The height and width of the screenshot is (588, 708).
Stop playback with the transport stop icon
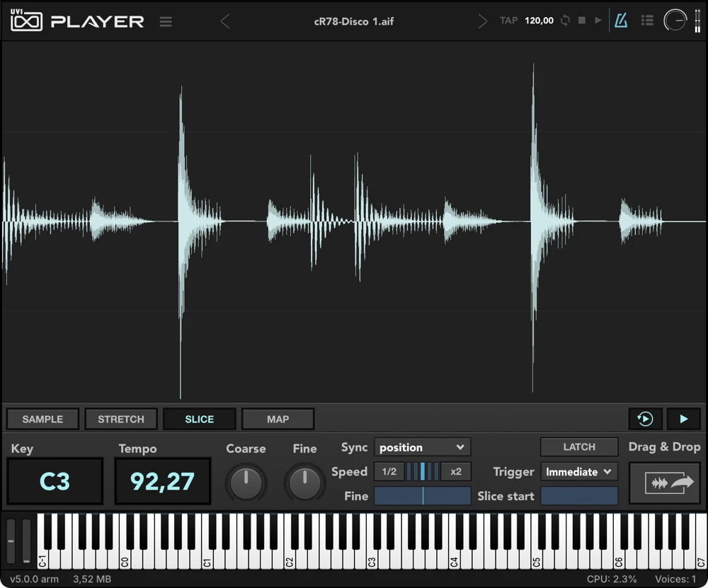(582, 21)
